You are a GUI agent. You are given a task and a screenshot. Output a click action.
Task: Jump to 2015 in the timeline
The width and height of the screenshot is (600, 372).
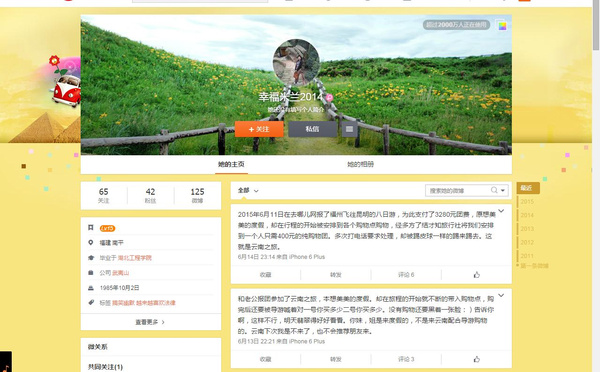527,201
